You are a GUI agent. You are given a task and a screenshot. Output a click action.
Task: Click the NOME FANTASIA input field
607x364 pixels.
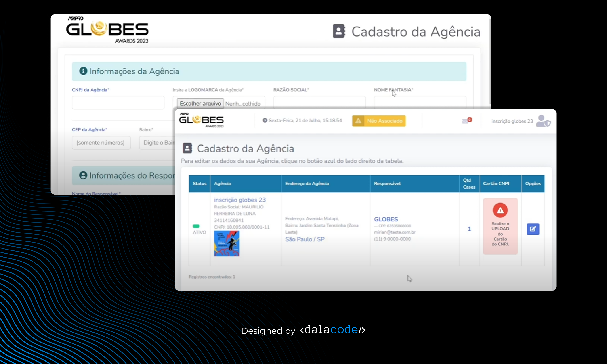(420, 102)
